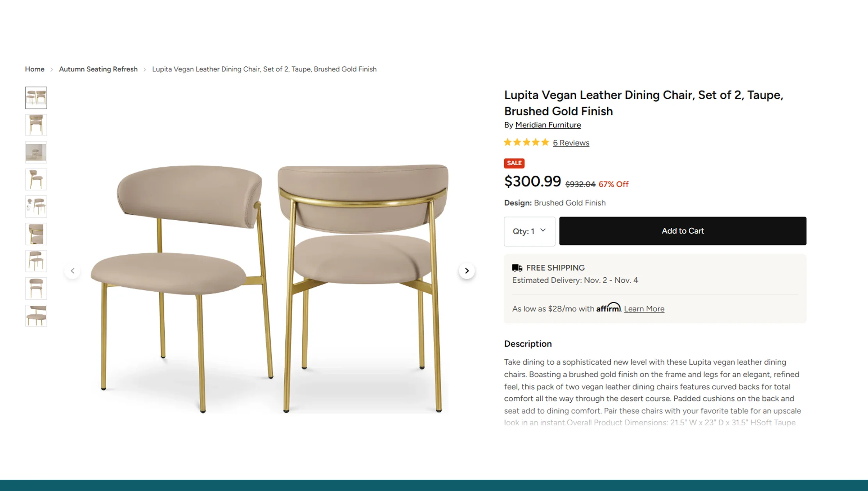This screenshot has width=868, height=491.
Task: Open the Qty: 1 quantity dropdown
Action: pyautogui.click(x=529, y=231)
